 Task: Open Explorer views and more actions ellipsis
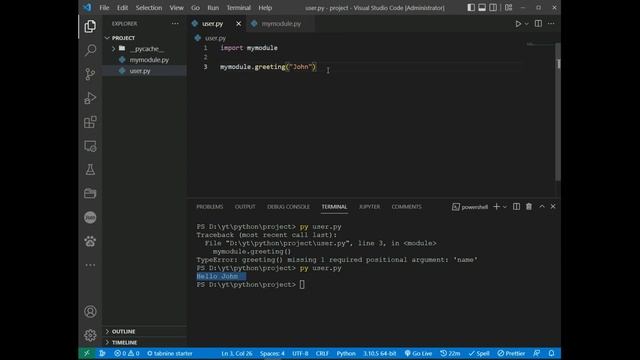tap(175, 24)
